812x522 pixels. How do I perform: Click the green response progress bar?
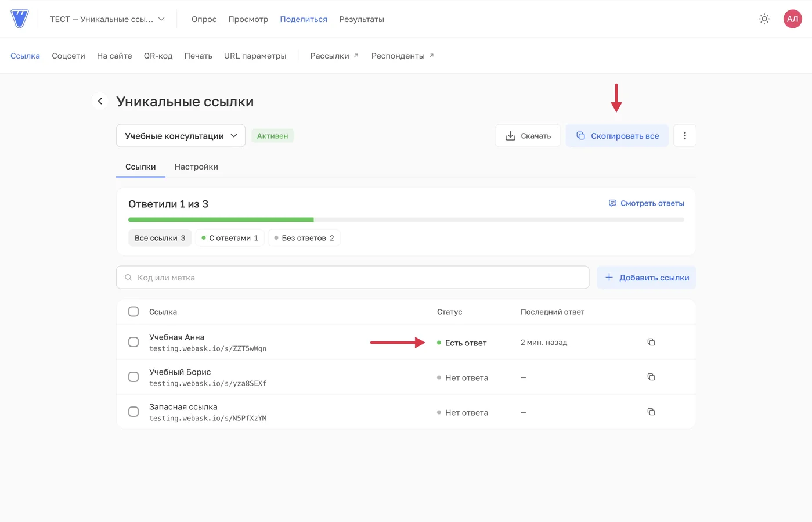pyautogui.click(x=221, y=219)
